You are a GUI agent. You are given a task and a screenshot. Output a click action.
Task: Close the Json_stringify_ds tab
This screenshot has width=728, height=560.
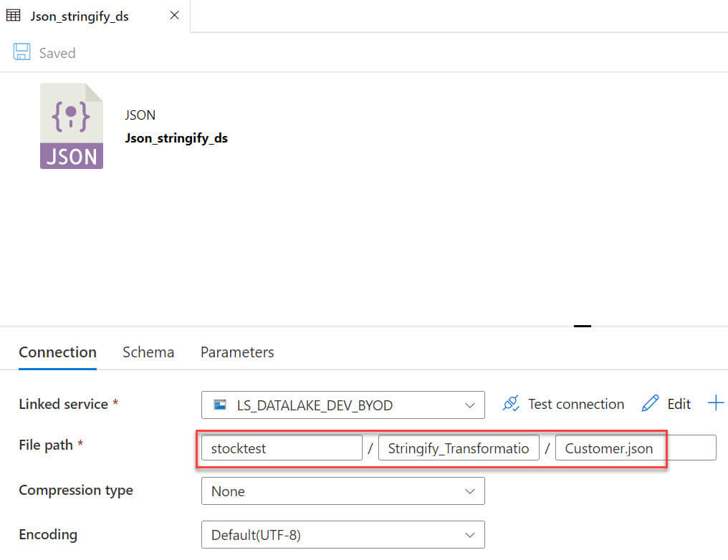(174, 15)
